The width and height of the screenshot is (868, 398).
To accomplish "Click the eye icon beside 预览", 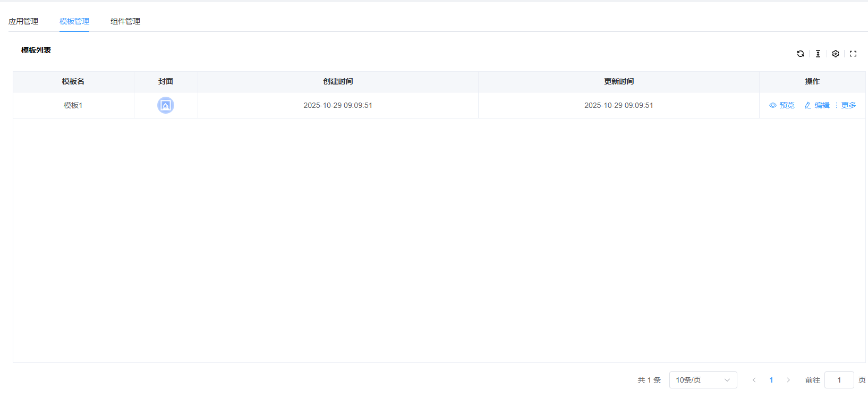I will (773, 105).
